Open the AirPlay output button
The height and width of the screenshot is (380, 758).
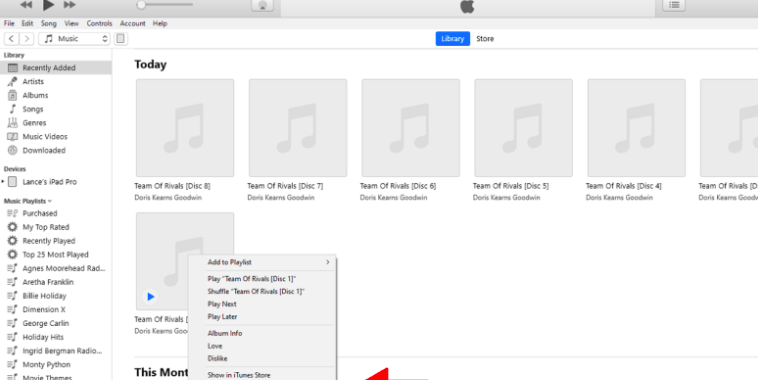262,5
